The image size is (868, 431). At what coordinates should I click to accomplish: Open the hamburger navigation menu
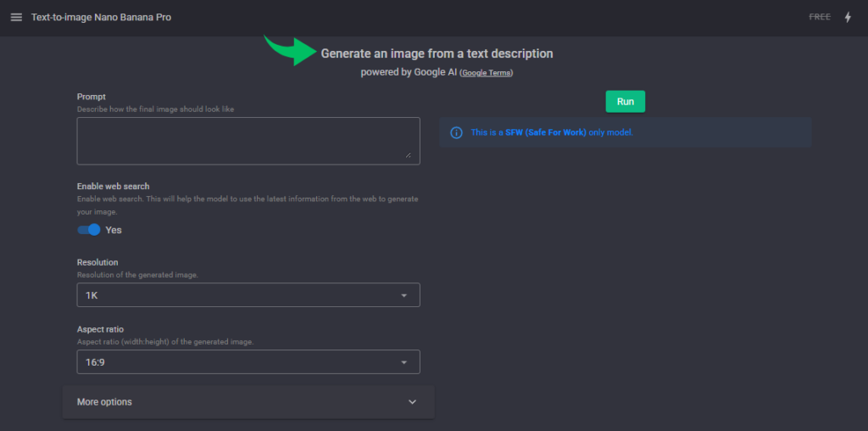16,17
